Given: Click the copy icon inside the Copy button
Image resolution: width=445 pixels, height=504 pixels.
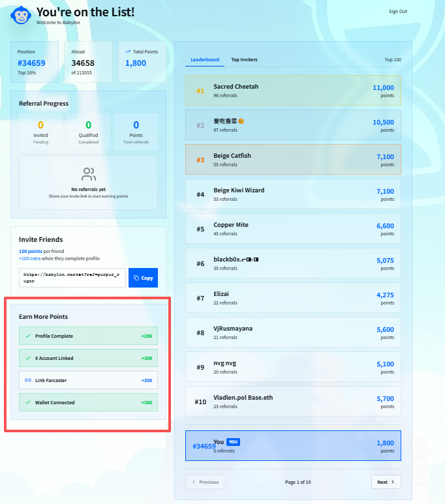Looking at the screenshot, I should click(x=136, y=278).
